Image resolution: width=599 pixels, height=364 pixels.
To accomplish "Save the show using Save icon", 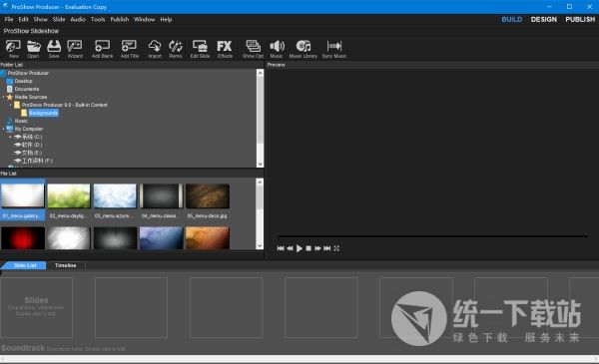I will (54, 49).
